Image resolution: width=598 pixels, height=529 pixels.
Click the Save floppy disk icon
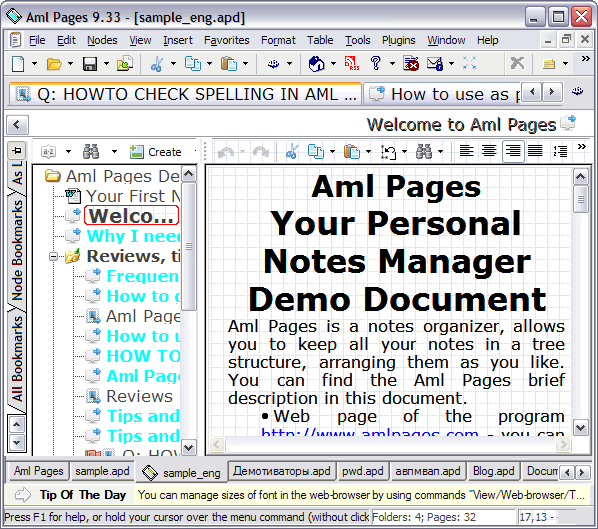90,64
